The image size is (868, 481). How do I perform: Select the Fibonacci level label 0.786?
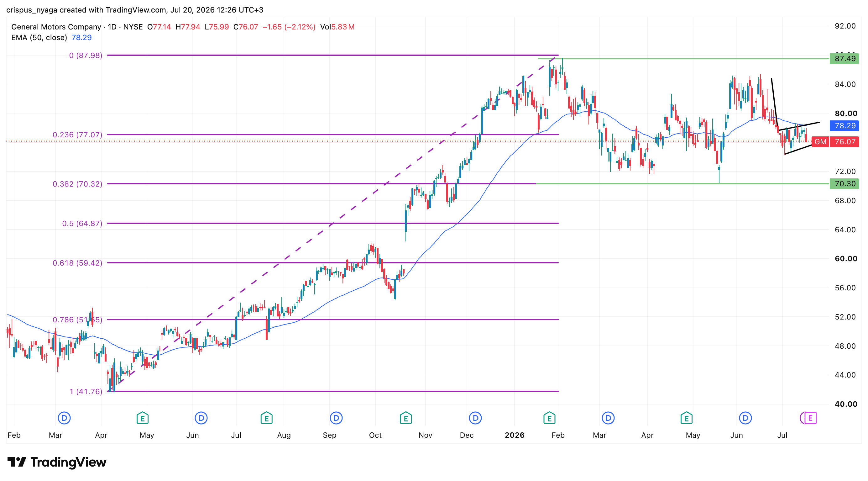[x=77, y=320]
